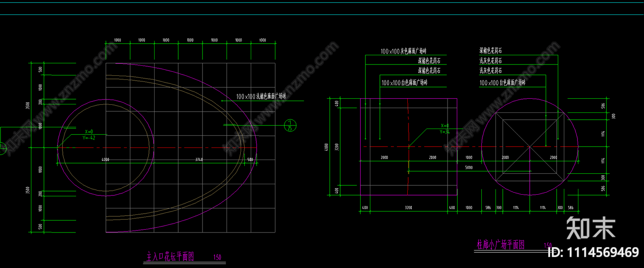The width and height of the screenshot is (644, 268).
Task: Click the horizontal 4000 dimension inside the flower bed
Action: 105,160
